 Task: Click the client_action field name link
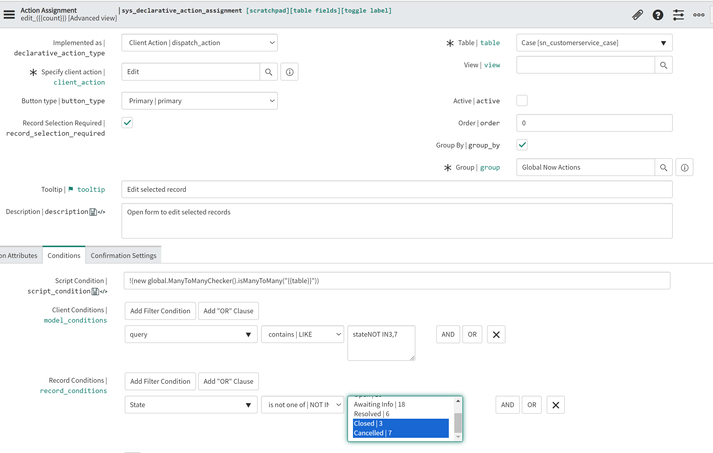(x=79, y=82)
